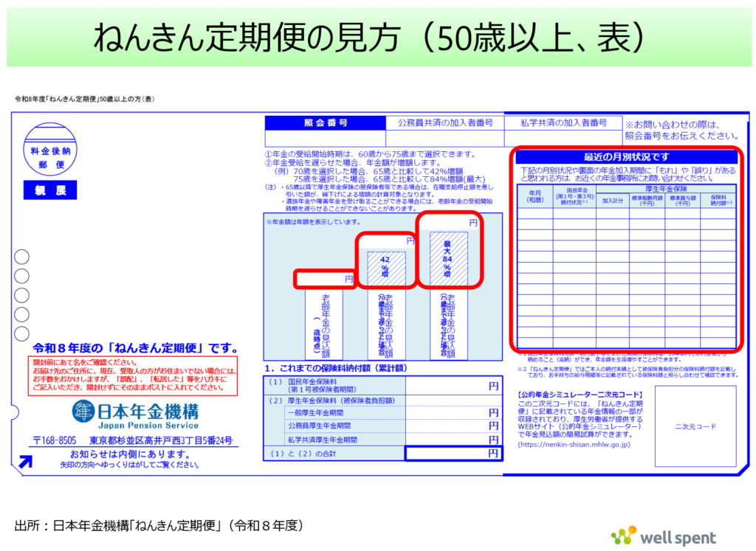Image resolution: width=756 pixels, height=551 pixels.
Task: Click the 最近の月別状況です blue header
Action: tap(625, 157)
